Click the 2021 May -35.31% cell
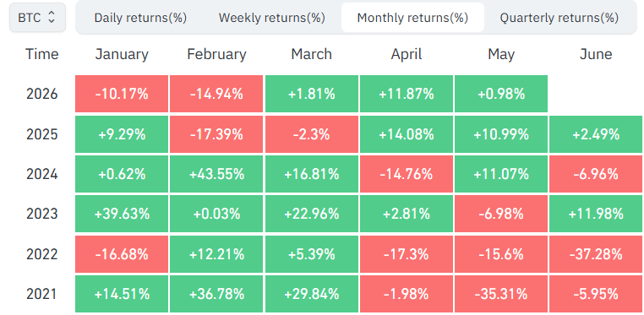Screen dimensions: 644x315 coord(501,294)
